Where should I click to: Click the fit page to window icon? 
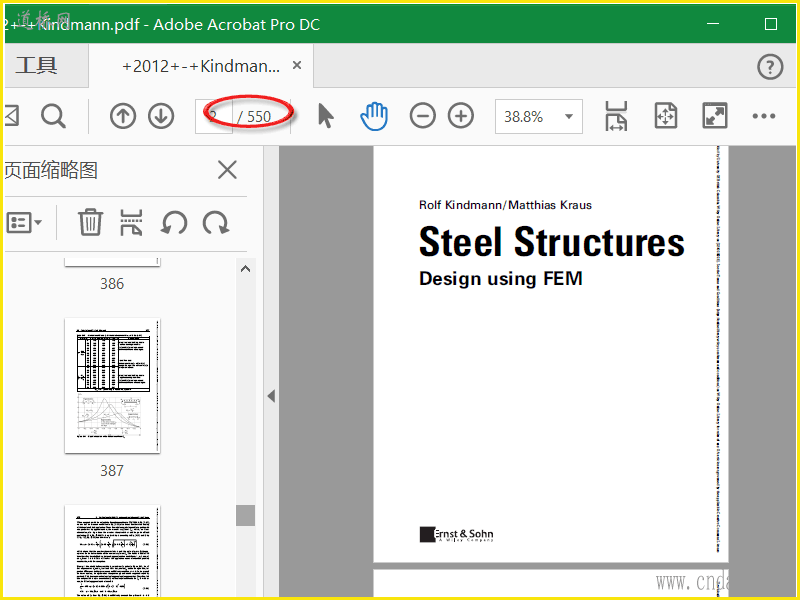pyautogui.click(x=666, y=116)
